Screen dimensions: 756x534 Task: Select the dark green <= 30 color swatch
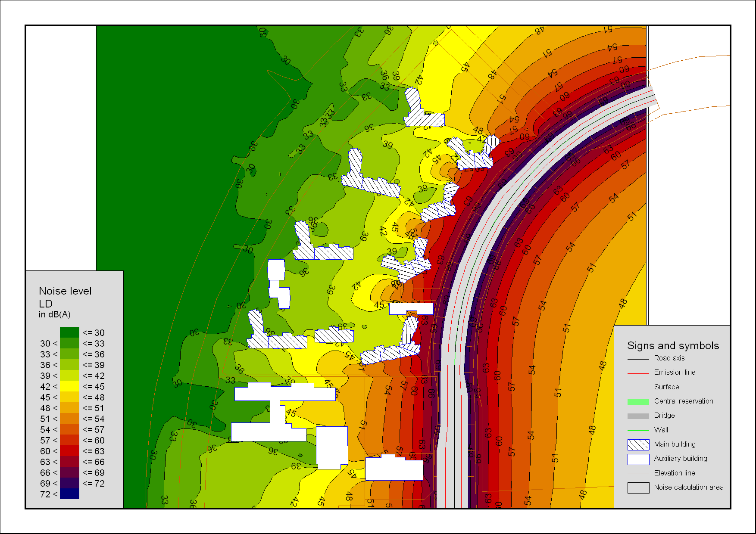coord(69,332)
